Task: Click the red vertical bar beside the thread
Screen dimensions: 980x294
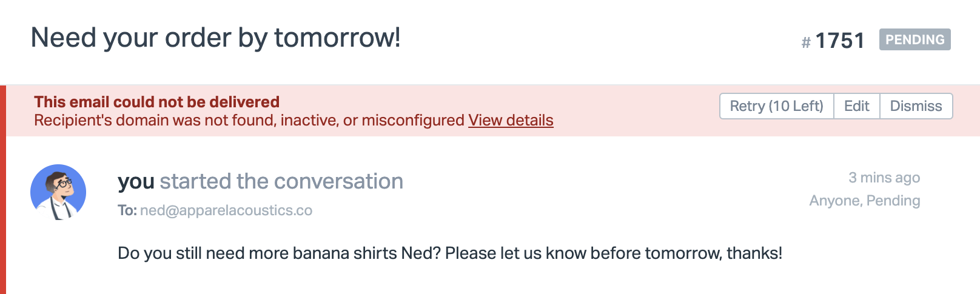Action: click(x=3, y=189)
